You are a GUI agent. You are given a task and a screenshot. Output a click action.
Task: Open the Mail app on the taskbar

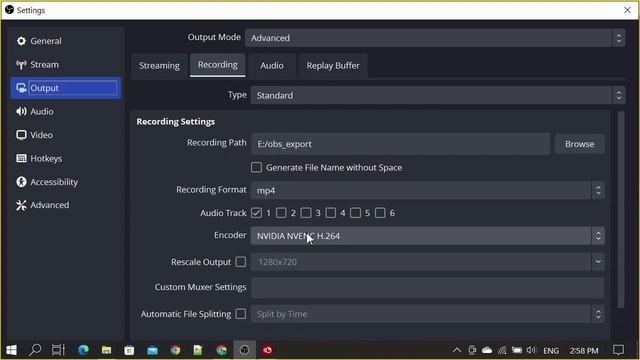click(x=152, y=350)
